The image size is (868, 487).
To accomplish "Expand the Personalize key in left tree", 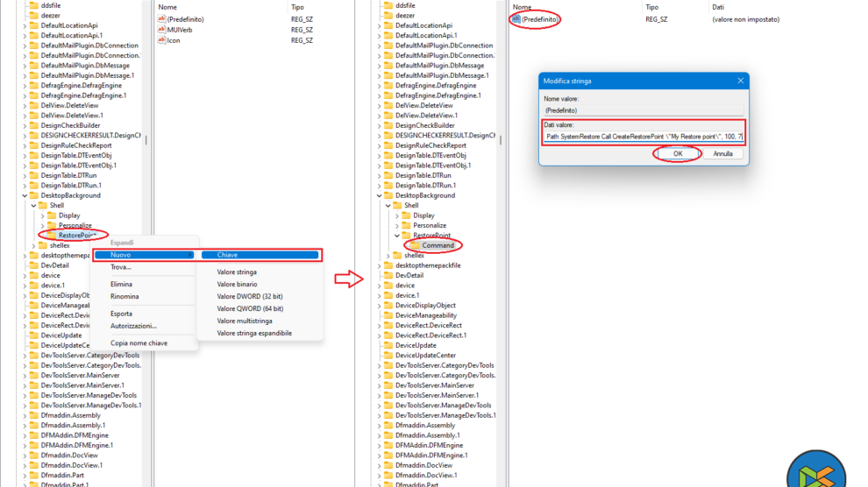I will point(43,225).
